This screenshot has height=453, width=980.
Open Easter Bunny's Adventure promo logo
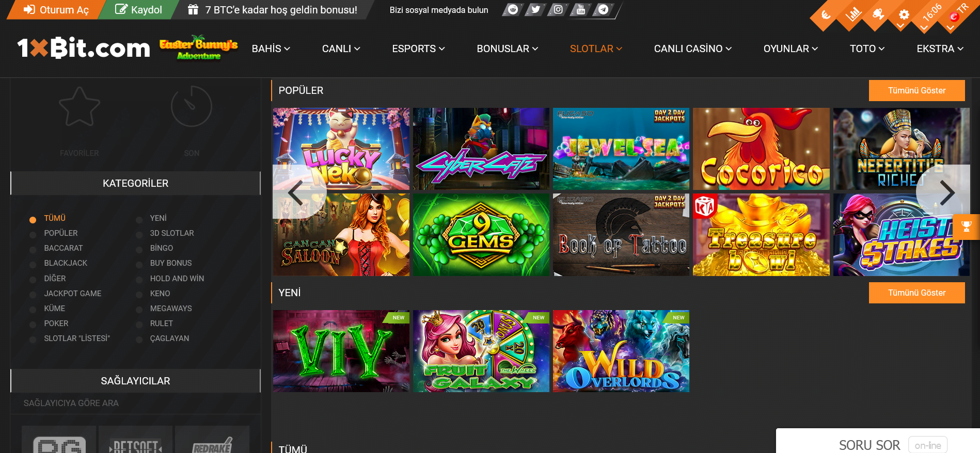[x=199, y=48]
